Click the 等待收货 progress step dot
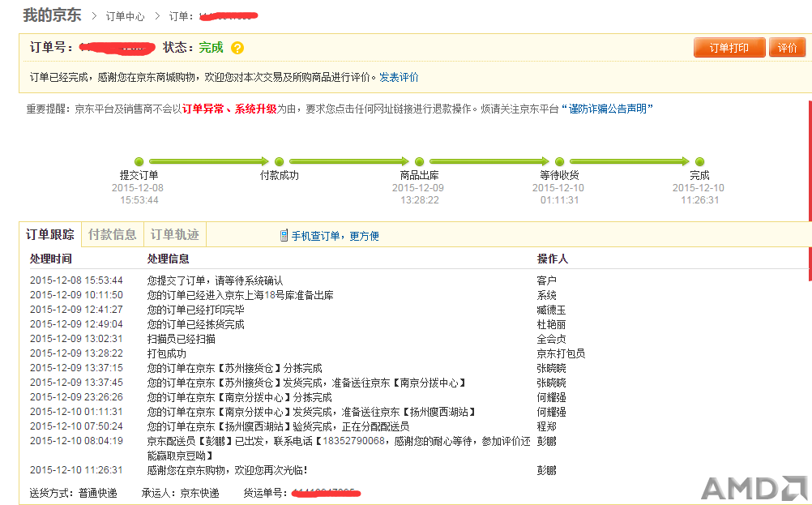The image size is (812, 505). coord(559,161)
